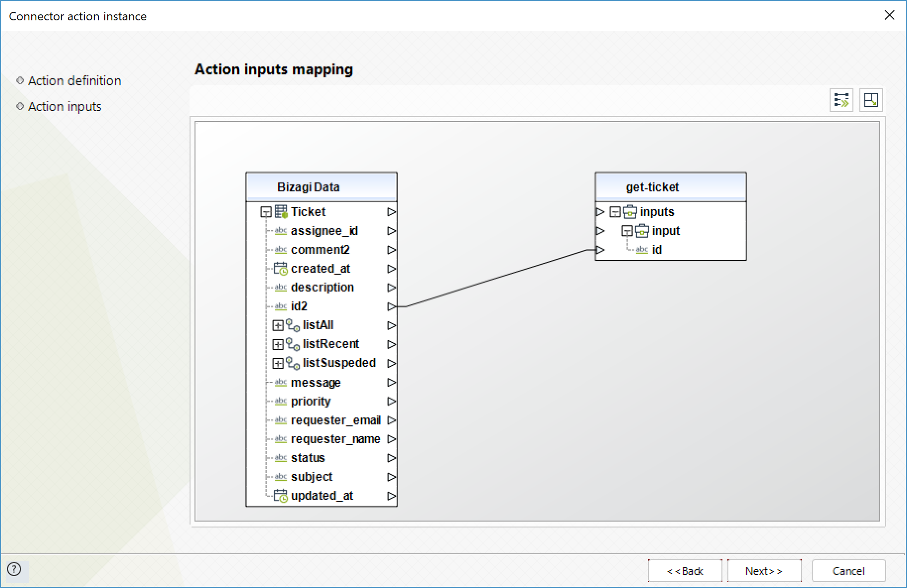
Task: Select the priority attribute text
Action: tap(311, 401)
